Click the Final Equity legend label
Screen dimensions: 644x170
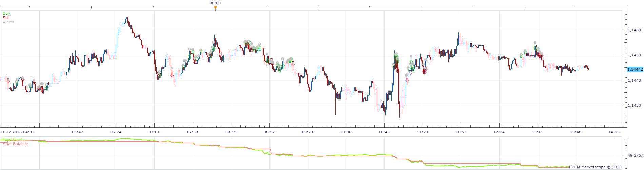pos(14,139)
